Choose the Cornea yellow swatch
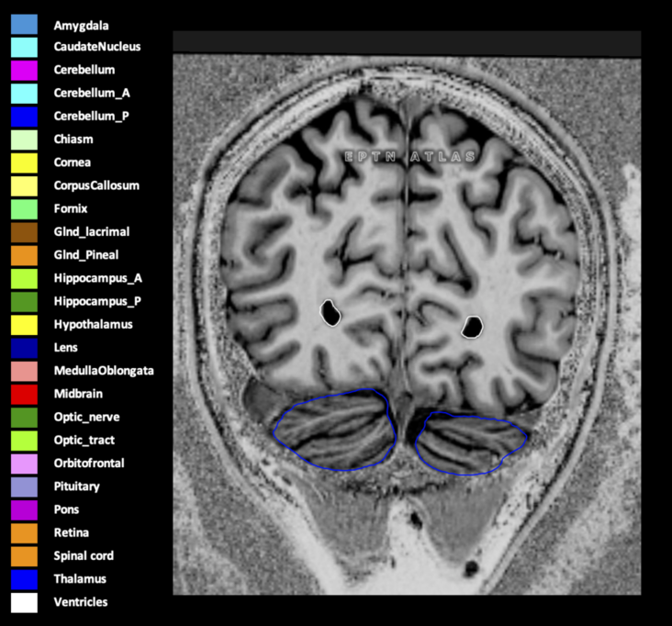Viewport: 672px width, 626px height. click(x=24, y=163)
